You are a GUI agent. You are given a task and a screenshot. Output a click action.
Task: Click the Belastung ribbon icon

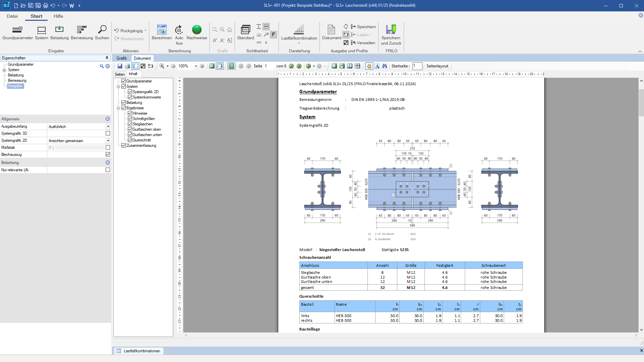[59, 33]
